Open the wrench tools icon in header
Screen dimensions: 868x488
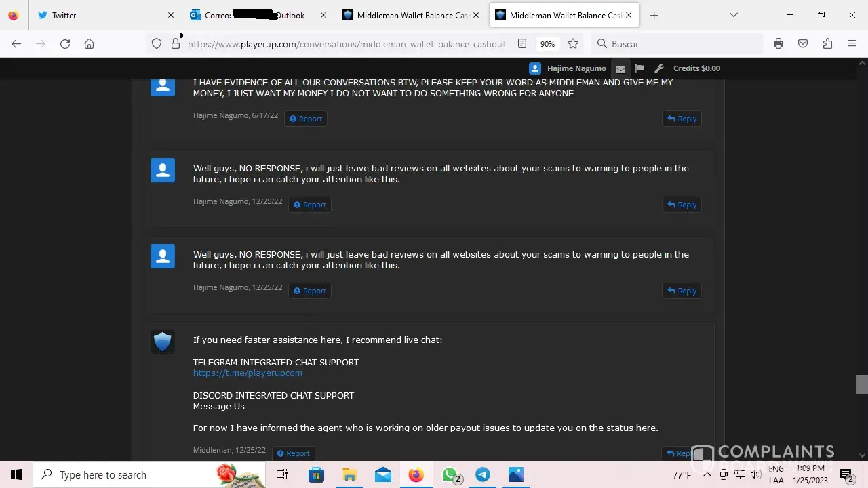click(659, 68)
